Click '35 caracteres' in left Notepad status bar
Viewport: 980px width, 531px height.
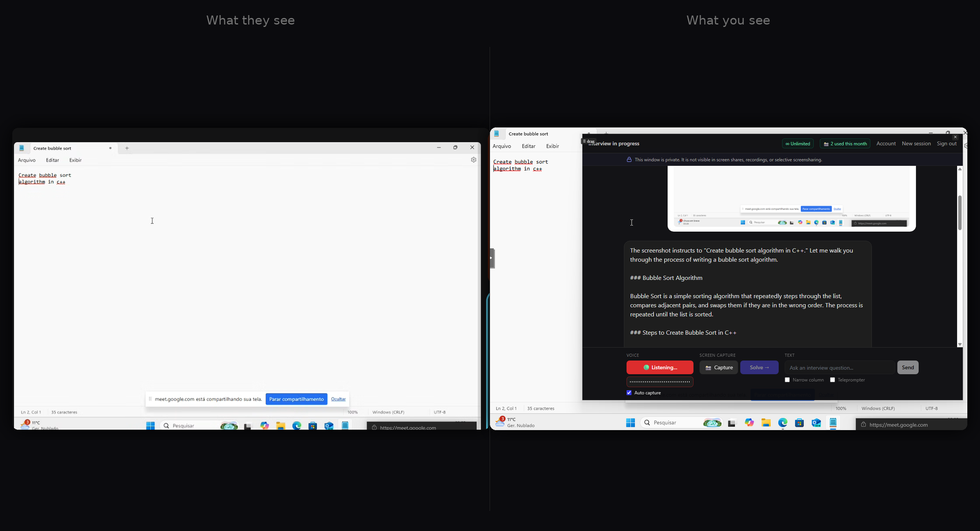point(64,412)
